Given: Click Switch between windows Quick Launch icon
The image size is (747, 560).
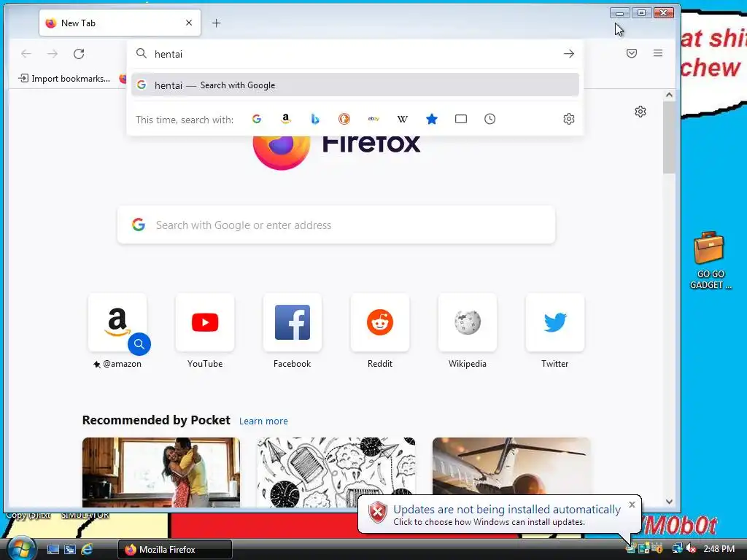Looking at the screenshot, I should pos(70,550).
